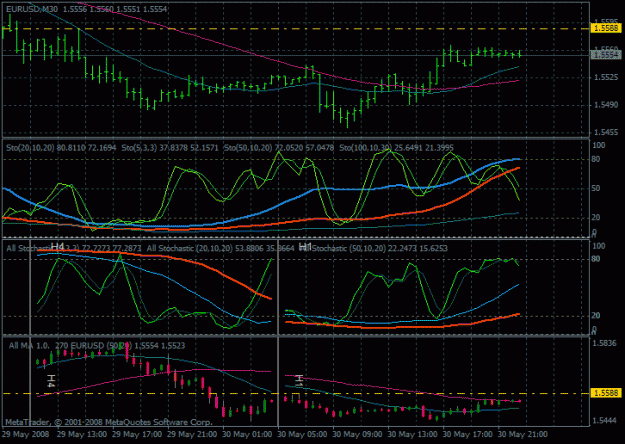
Task: Click the 30 May 09:00 time label
Action: tap(358, 434)
